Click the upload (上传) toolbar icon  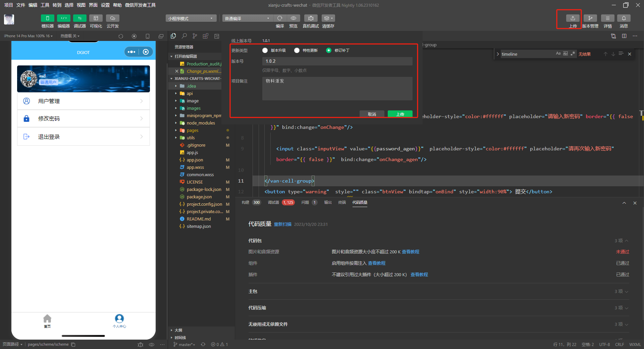click(x=573, y=18)
